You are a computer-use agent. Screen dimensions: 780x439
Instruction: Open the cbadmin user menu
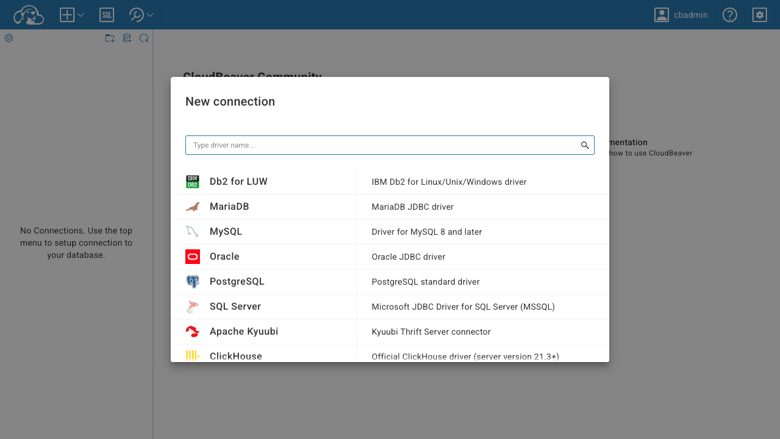click(681, 15)
